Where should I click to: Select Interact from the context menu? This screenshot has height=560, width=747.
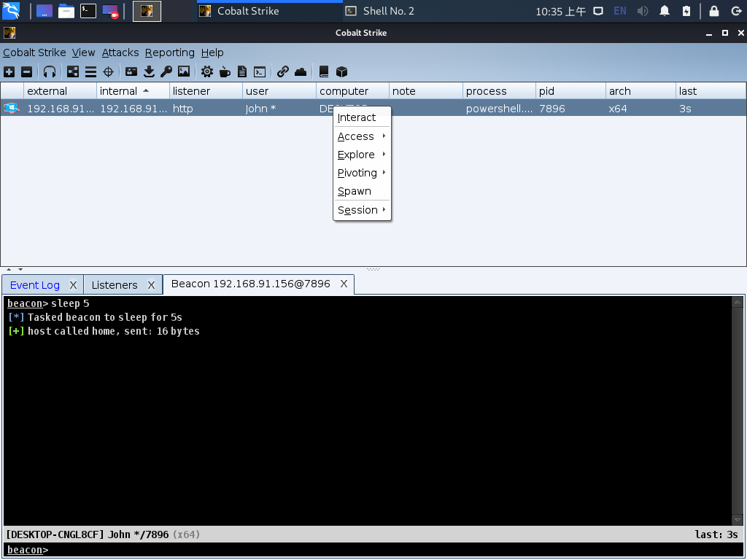pos(357,117)
